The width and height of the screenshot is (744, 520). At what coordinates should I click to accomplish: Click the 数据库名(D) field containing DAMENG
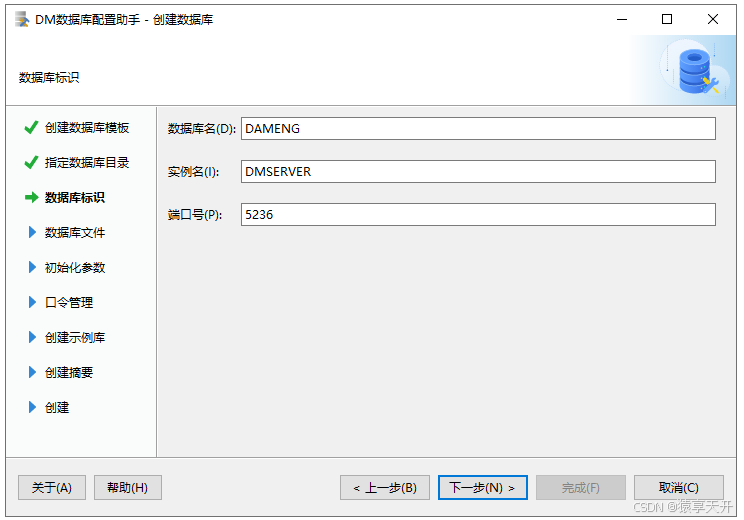pos(478,129)
